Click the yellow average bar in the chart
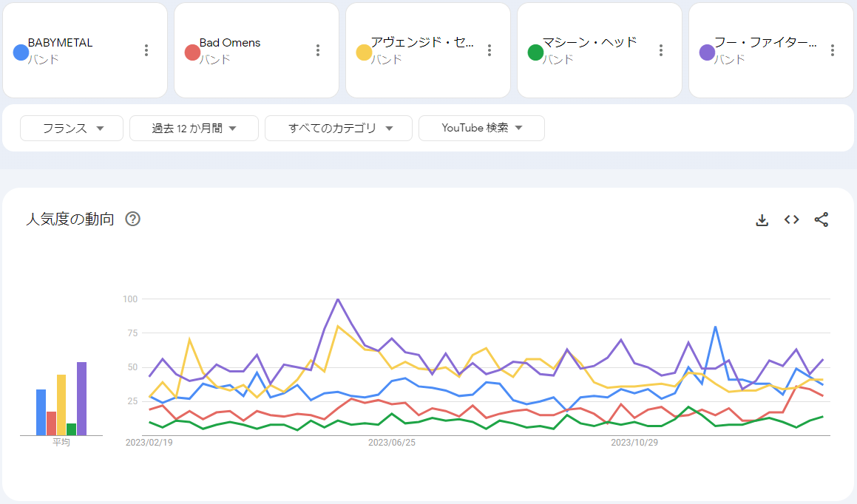857x504 pixels. [x=61, y=405]
